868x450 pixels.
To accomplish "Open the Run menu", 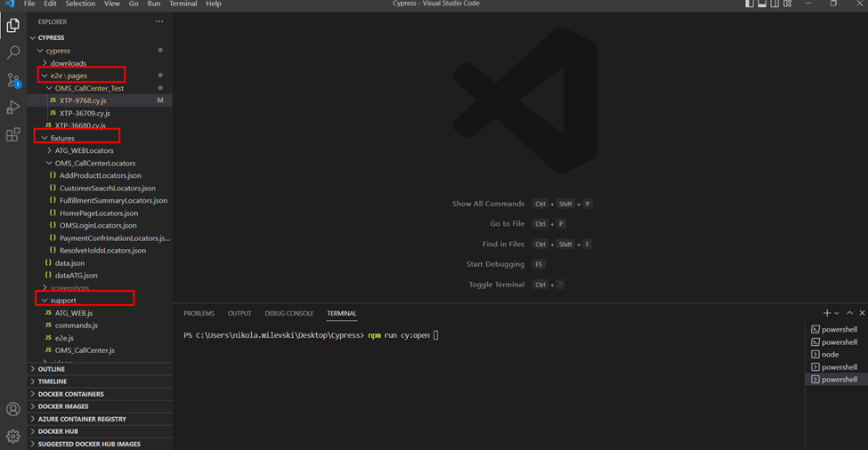I will pos(154,4).
